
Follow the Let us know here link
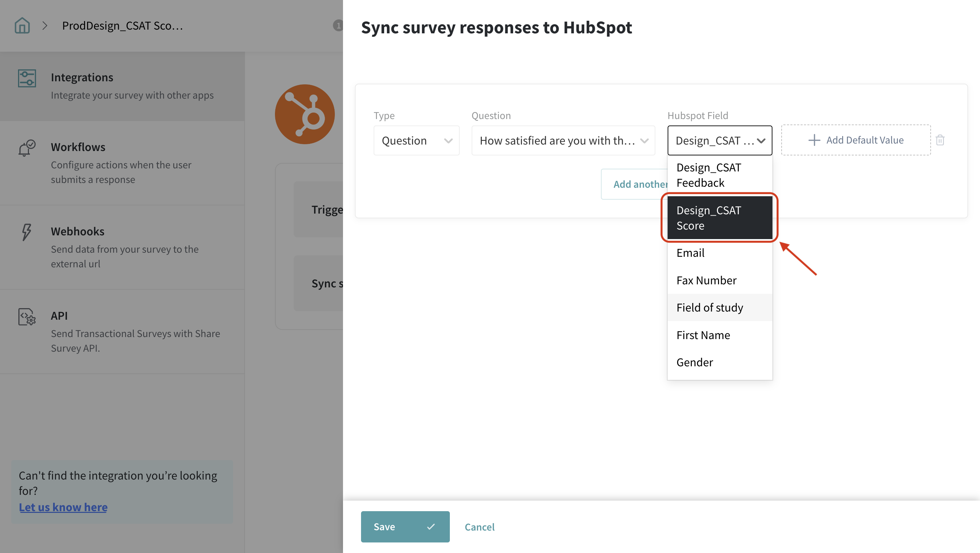(63, 507)
